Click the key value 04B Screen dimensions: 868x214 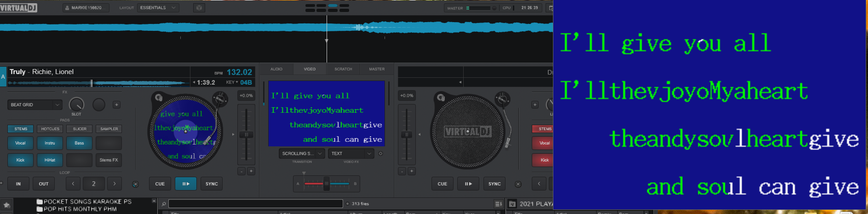point(246,82)
